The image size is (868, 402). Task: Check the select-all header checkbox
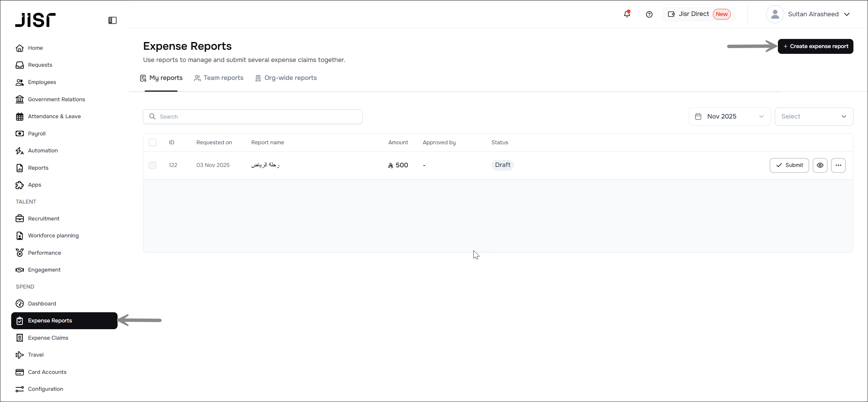[x=152, y=142]
